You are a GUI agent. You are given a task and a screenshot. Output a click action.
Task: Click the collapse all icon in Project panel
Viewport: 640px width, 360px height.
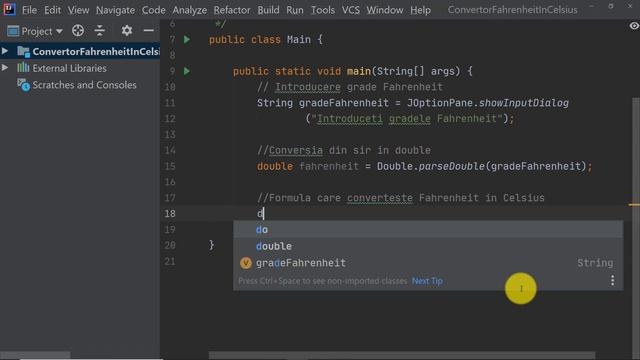tap(100, 31)
